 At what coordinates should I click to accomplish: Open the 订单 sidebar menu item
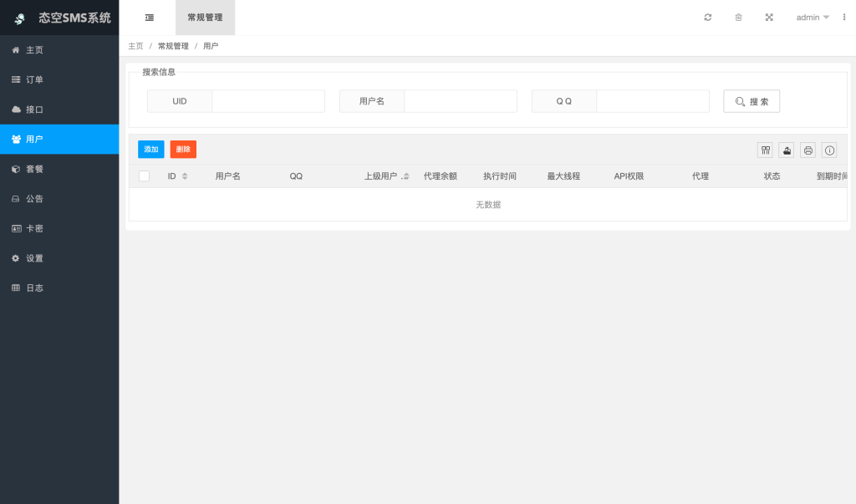[34, 79]
